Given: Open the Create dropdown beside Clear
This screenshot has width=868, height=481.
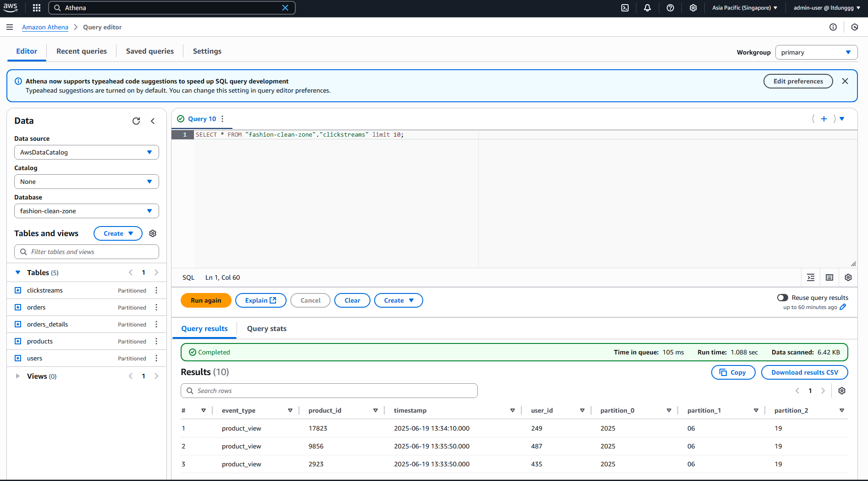Looking at the screenshot, I should [x=398, y=300].
